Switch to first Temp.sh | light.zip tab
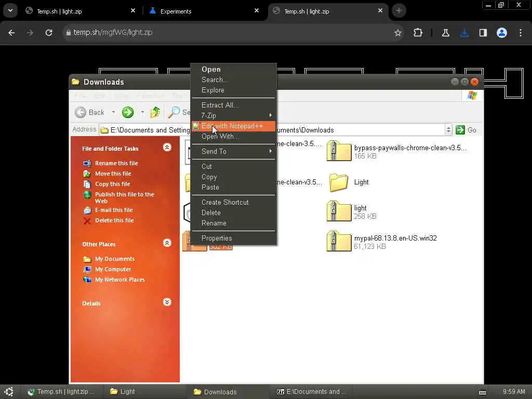Image resolution: width=532 pixels, height=399 pixels. 81,11
